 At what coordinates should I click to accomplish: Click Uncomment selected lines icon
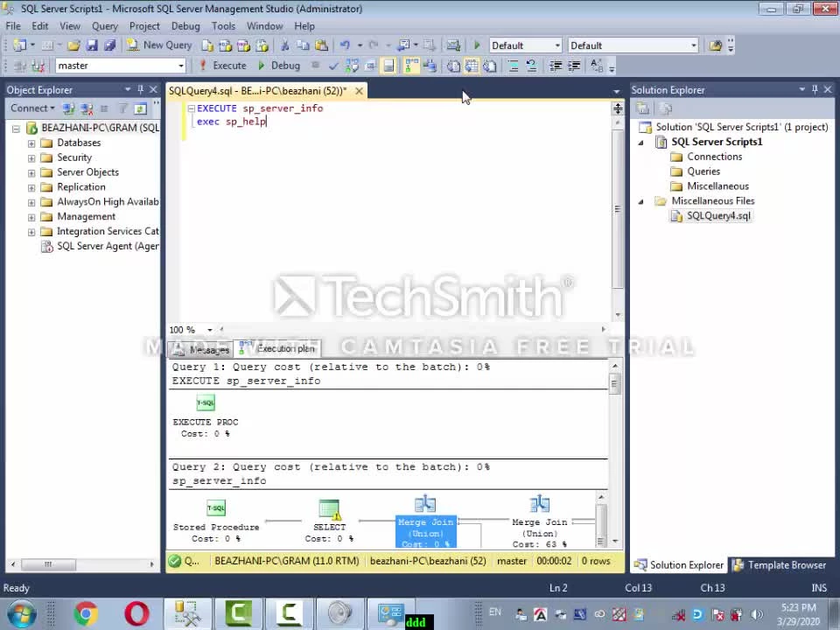[531, 66]
